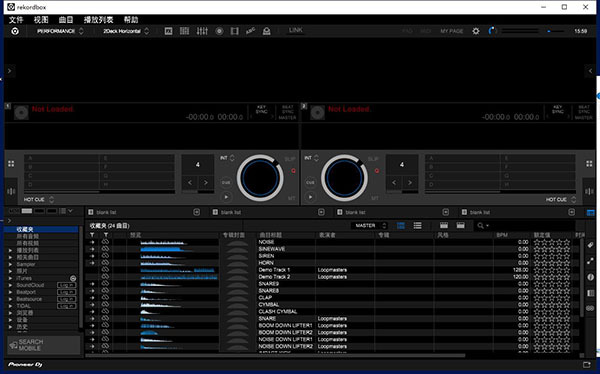Viewport: 600px width, 374px height.
Task: Expand the iTunes tree node
Action: [10, 278]
